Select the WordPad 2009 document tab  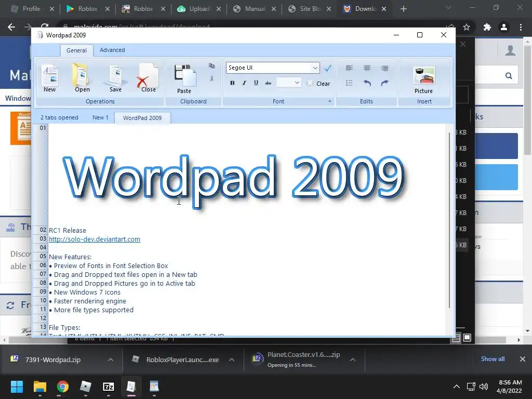click(142, 118)
